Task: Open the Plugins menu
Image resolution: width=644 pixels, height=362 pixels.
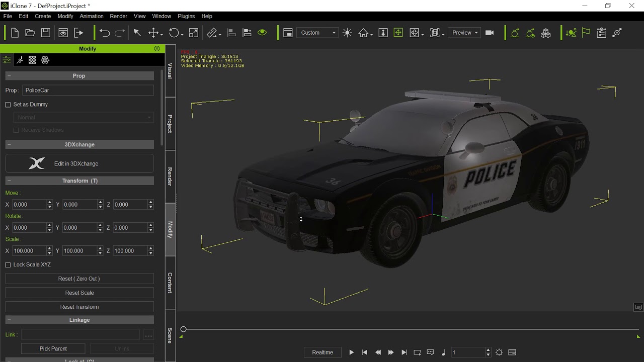Action: click(186, 16)
